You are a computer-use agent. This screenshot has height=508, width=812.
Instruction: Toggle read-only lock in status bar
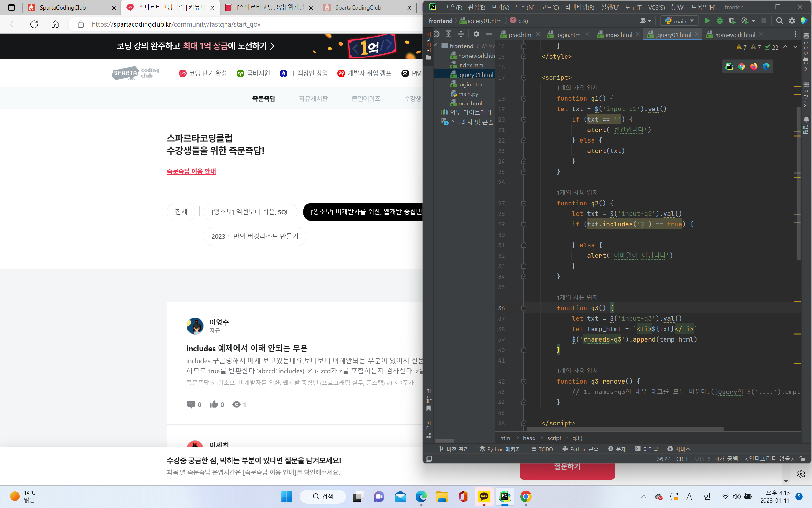pos(802,458)
